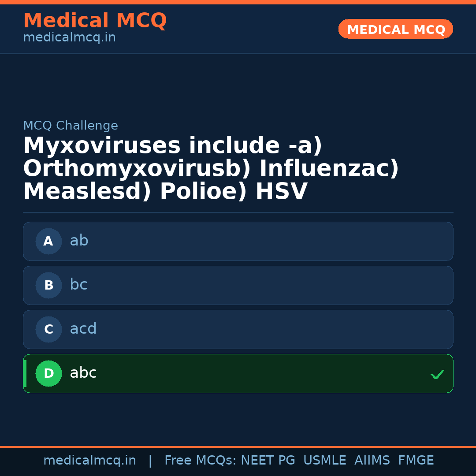The image size is (476, 476).
Task: Select answer option 'bc'
Action: pos(238,285)
